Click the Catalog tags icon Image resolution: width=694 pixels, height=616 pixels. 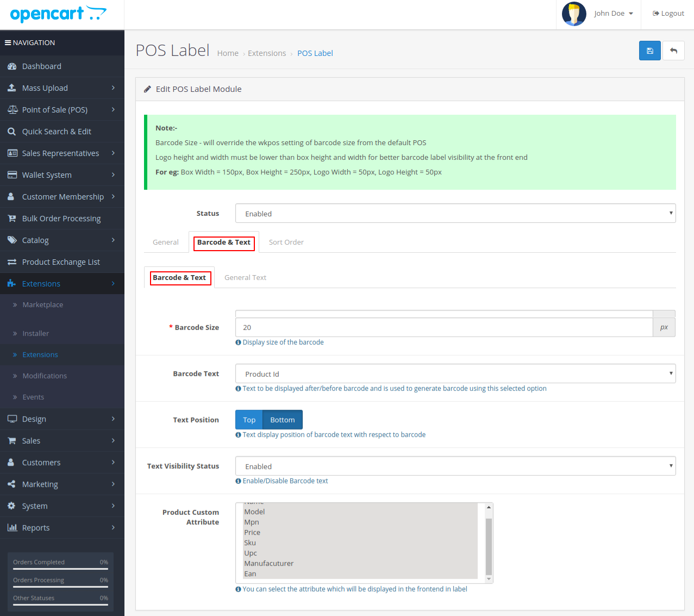12,240
